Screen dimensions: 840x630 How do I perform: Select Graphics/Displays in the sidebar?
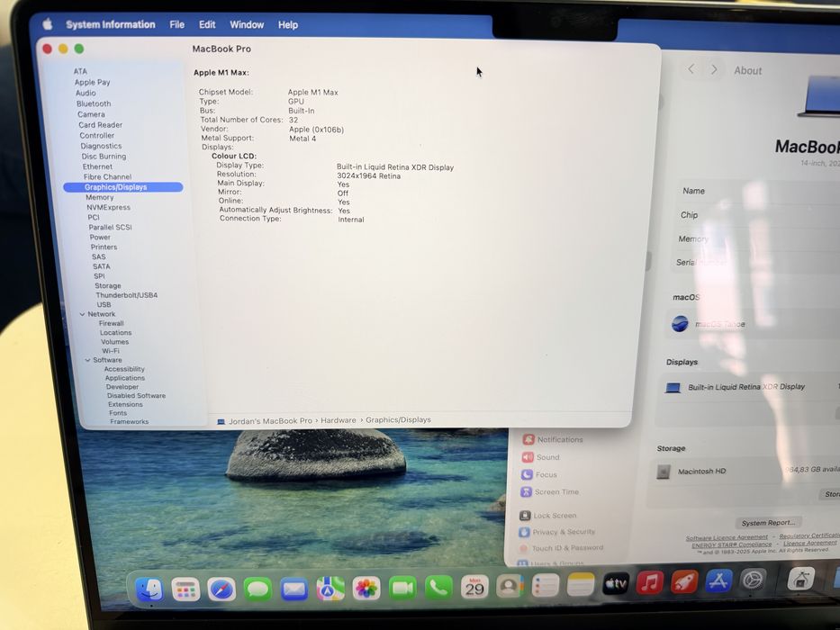[123, 187]
